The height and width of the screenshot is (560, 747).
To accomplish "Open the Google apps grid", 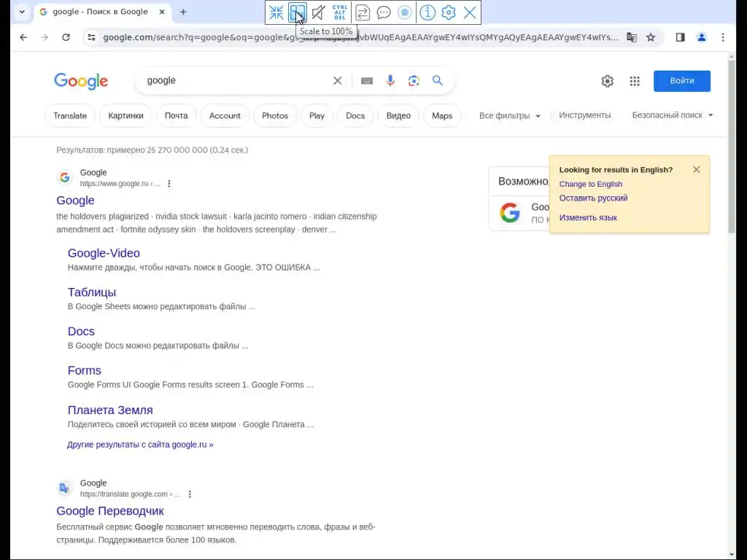I will (635, 81).
